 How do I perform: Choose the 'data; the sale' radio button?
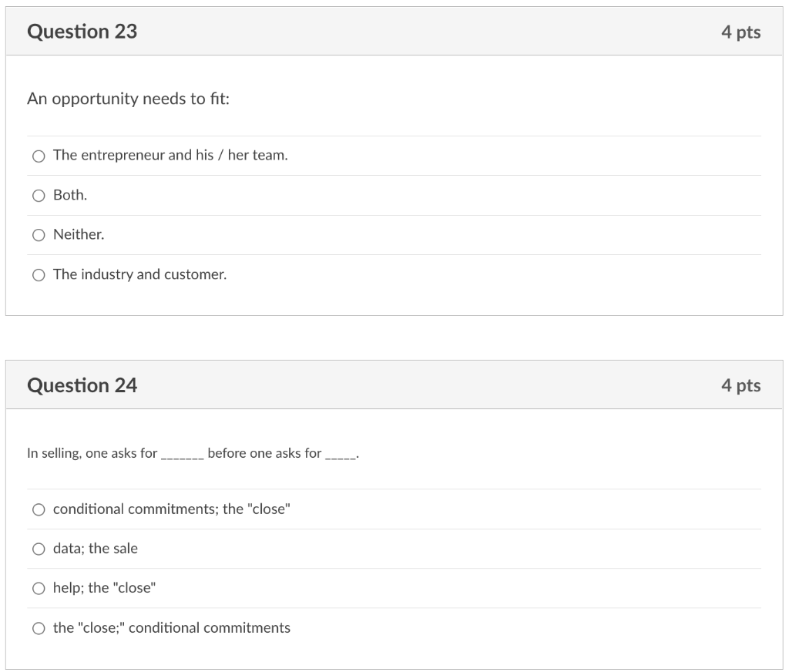[x=39, y=549]
